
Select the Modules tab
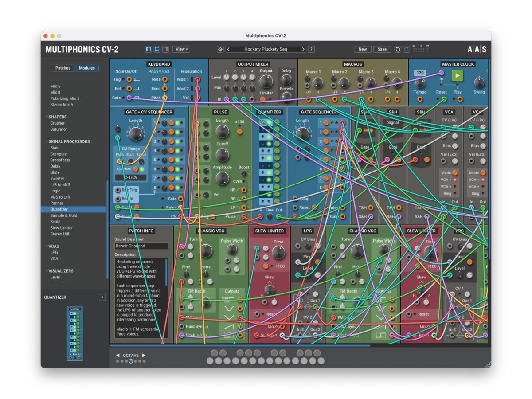86,68
